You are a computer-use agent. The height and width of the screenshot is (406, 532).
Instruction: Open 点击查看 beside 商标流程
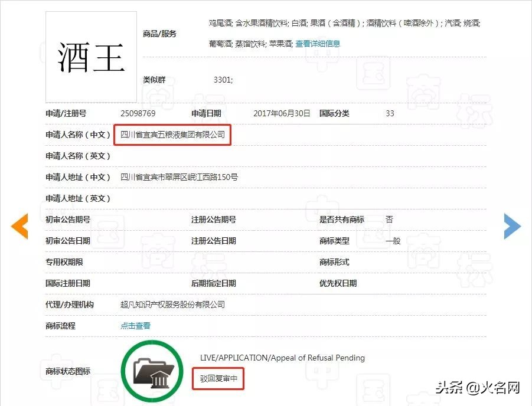point(135,325)
